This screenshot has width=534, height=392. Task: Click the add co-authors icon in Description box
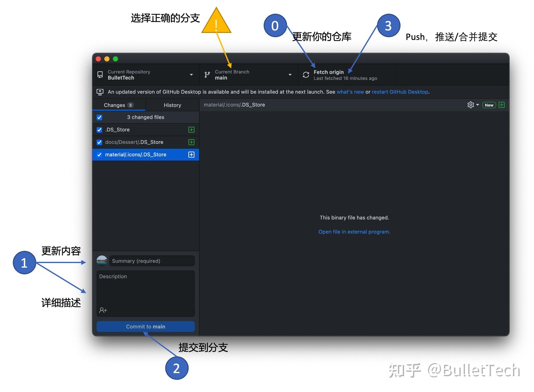point(103,310)
